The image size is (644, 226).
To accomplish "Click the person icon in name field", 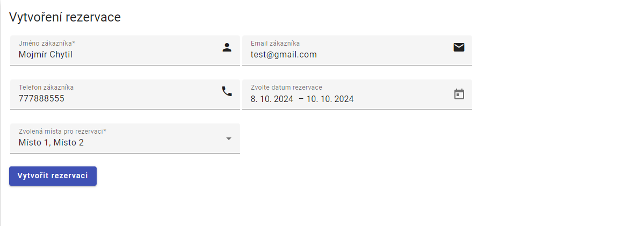I will (227, 47).
